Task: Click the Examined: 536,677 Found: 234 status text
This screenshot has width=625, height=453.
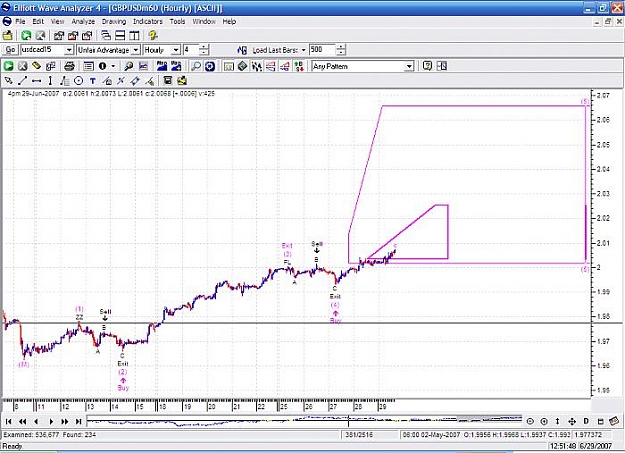Action: click(x=50, y=435)
